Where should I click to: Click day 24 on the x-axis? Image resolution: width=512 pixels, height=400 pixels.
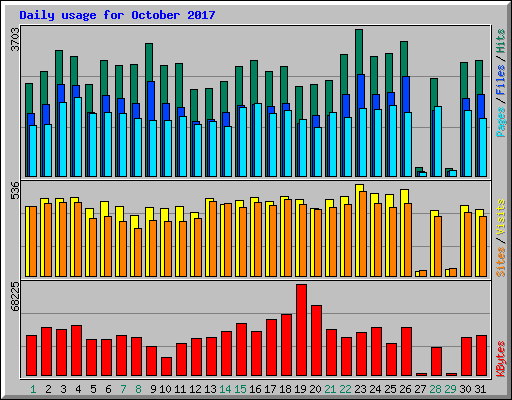point(375,389)
